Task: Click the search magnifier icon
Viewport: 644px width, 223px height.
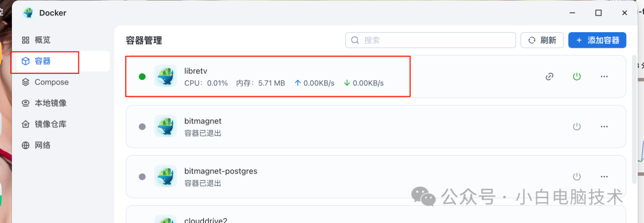Action: (x=355, y=40)
